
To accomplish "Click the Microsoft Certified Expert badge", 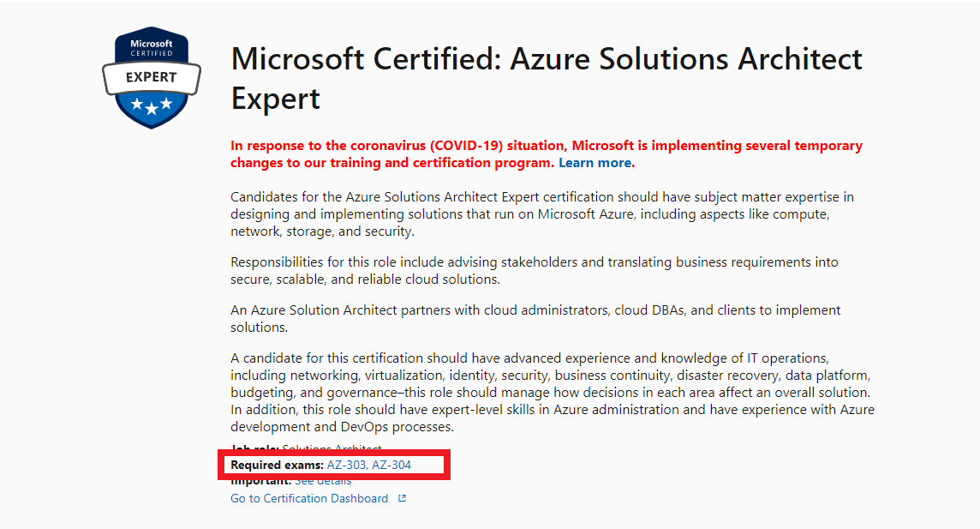I will tap(152, 77).
